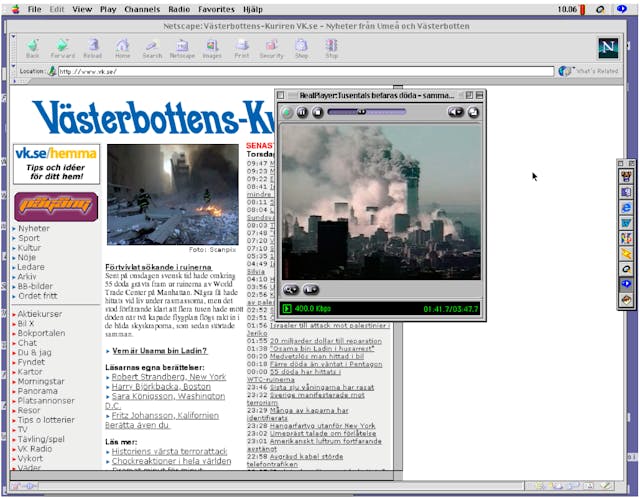Go to Home via toolbar icon
This screenshot has width=640, height=499.
[x=122, y=49]
